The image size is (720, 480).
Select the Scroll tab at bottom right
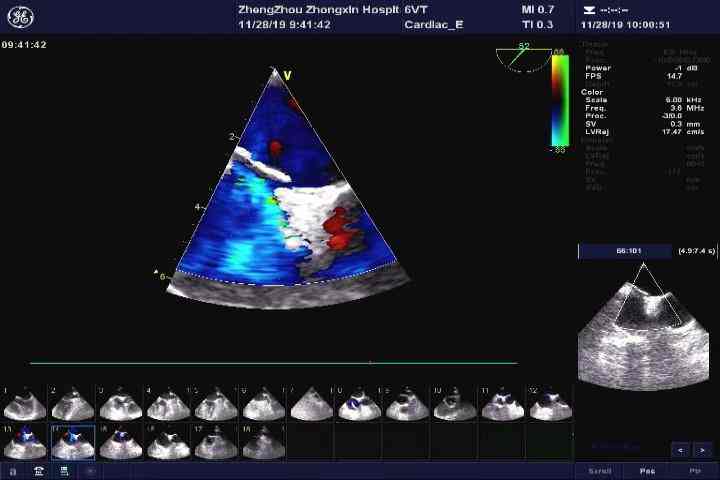point(598,470)
